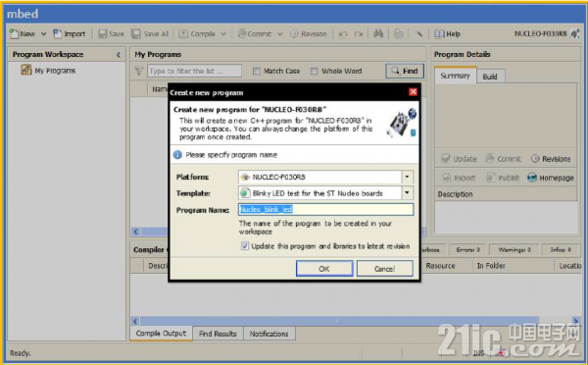The width and height of the screenshot is (588, 365).
Task: Click the Resource column header
Action: coord(440,266)
